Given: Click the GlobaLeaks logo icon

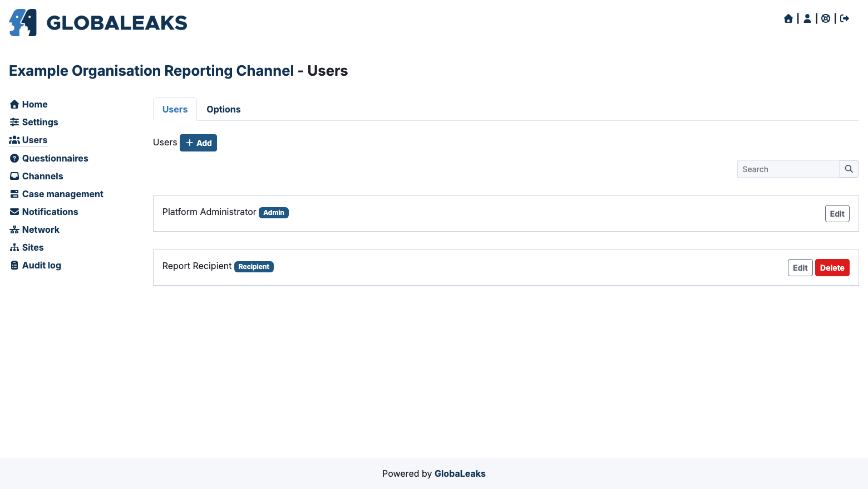Looking at the screenshot, I should click(23, 22).
